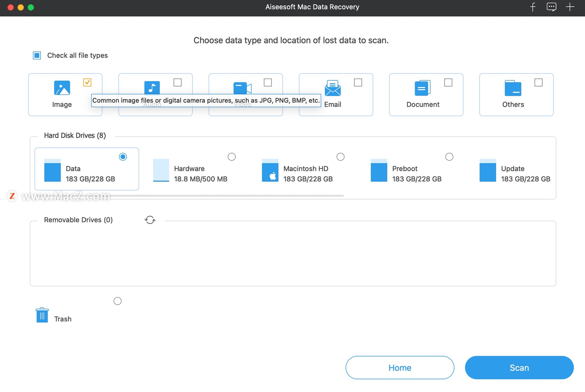585x392 pixels.
Task: Click the Update drive name
Action: click(x=513, y=169)
